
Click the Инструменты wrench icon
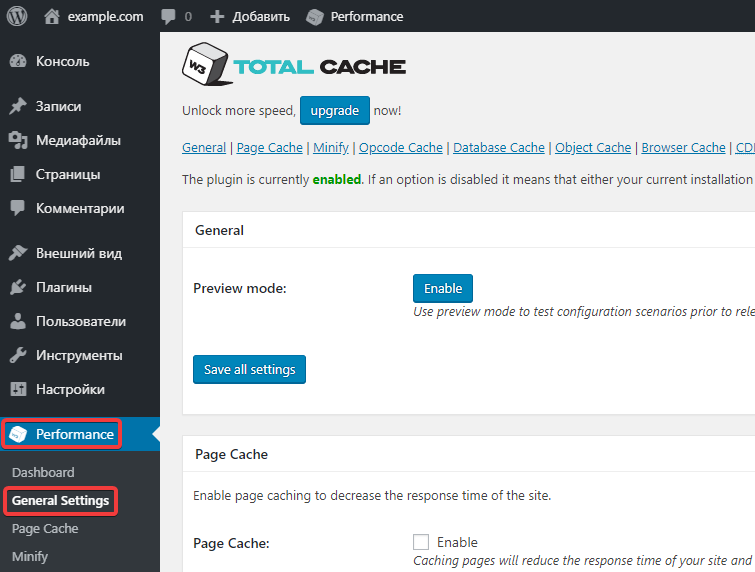pyautogui.click(x=18, y=355)
